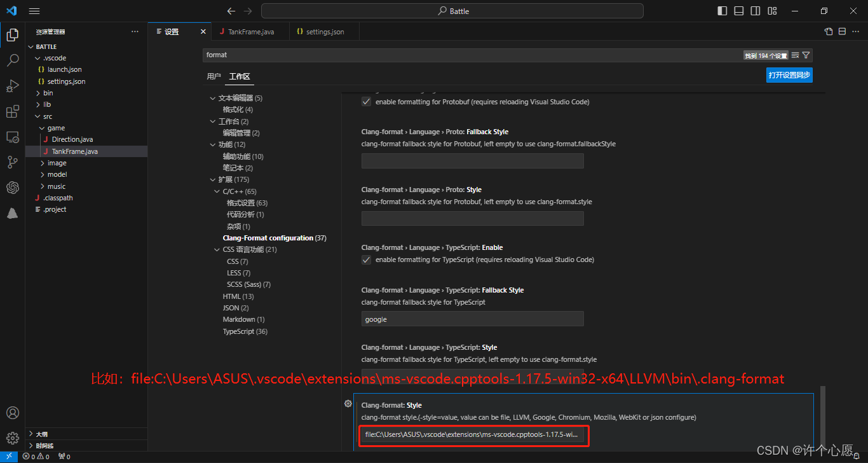Toggle secondary side bar layout icon

click(x=756, y=11)
